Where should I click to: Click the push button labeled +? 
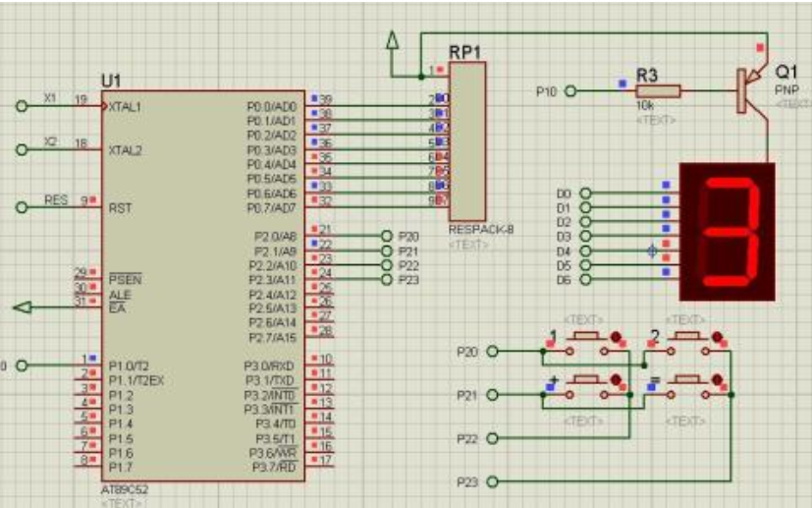587,387
